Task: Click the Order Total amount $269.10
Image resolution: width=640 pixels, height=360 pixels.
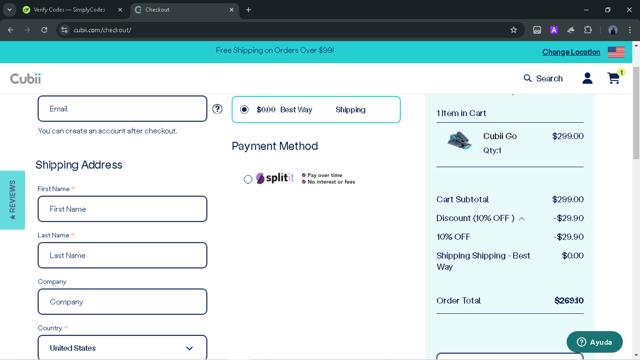Action: tap(569, 301)
